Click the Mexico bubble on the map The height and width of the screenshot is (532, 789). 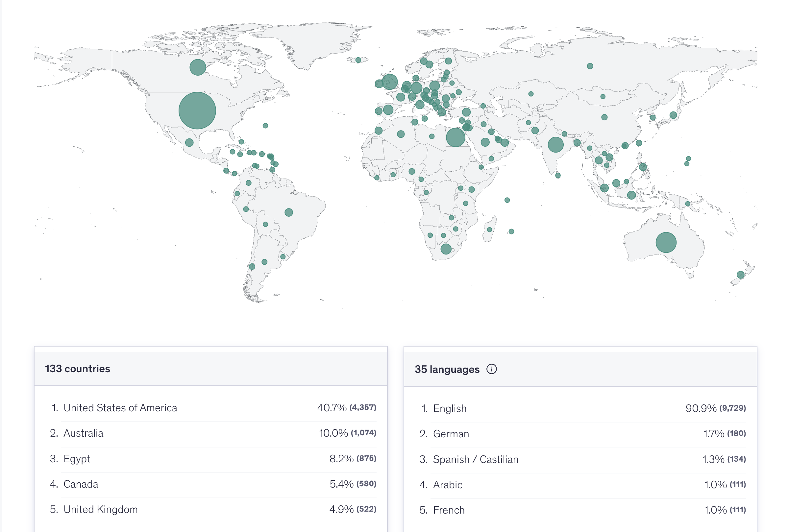pyautogui.click(x=189, y=142)
